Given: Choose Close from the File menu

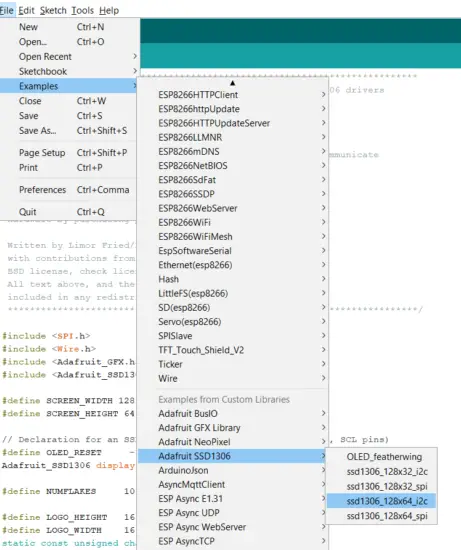Looking at the screenshot, I should pyautogui.click(x=69, y=101).
